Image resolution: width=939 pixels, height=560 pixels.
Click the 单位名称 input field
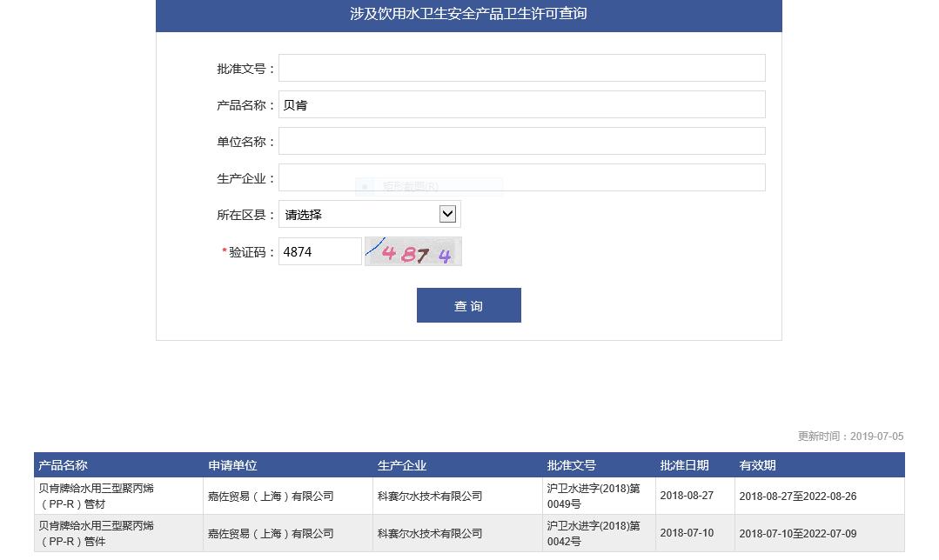tap(520, 140)
